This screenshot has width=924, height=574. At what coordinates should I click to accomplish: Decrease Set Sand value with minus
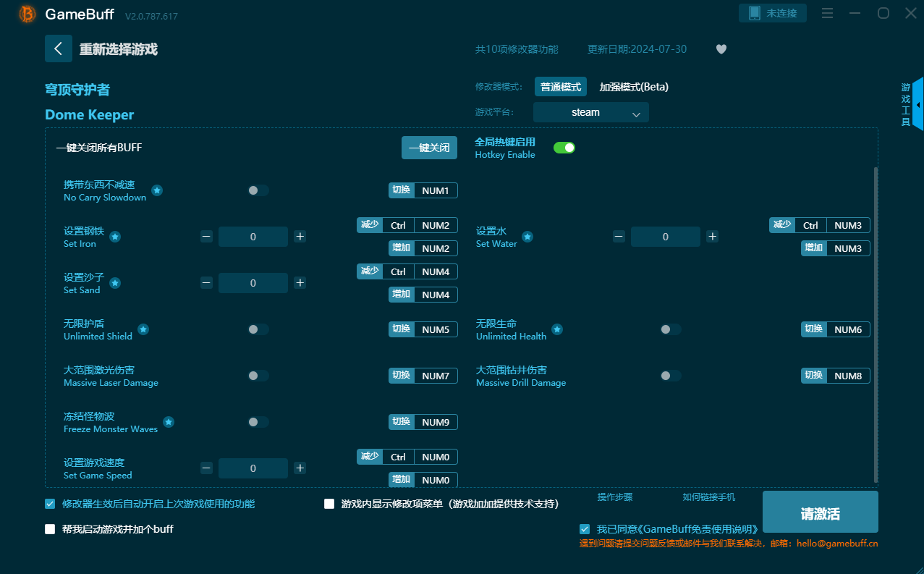(x=206, y=283)
